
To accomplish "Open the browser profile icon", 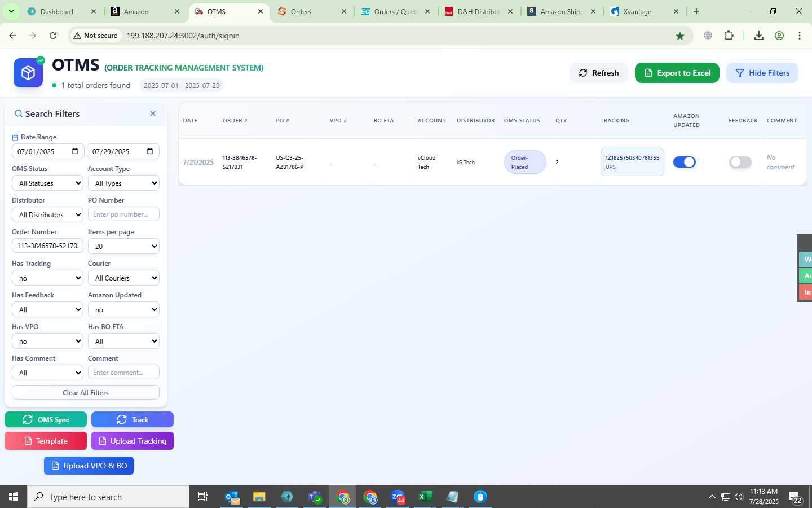I will click(779, 36).
